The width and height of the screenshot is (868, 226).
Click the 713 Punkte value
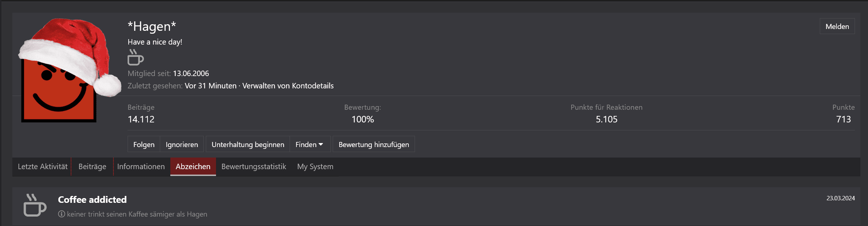tap(843, 119)
